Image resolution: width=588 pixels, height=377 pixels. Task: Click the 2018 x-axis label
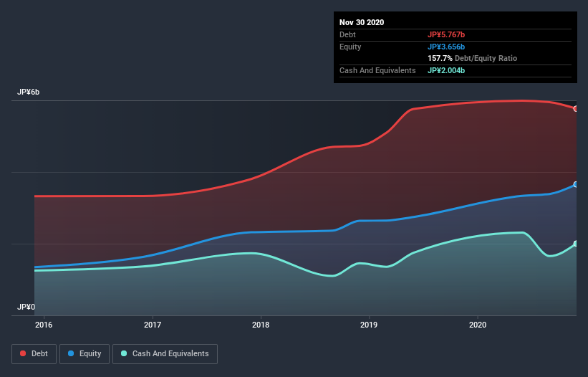click(x=261, y=325)
